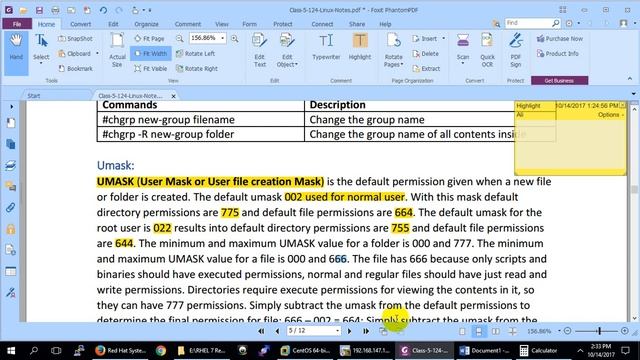This screenshot has width=640, height=360.
Task: Switch to the Comment ribbon tab
Action: (x=188, y=24)
